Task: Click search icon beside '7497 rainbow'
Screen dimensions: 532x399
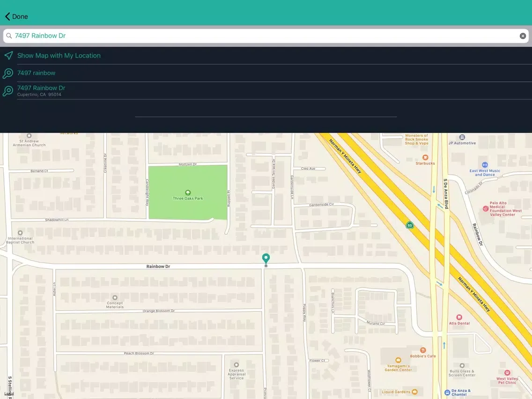Action: 8,73
